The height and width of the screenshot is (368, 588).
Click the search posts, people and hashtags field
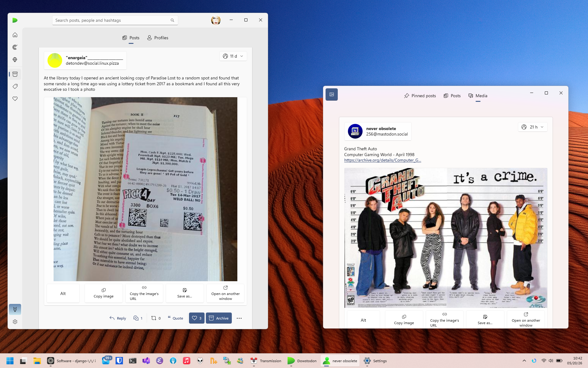click(x=115, y=20)
